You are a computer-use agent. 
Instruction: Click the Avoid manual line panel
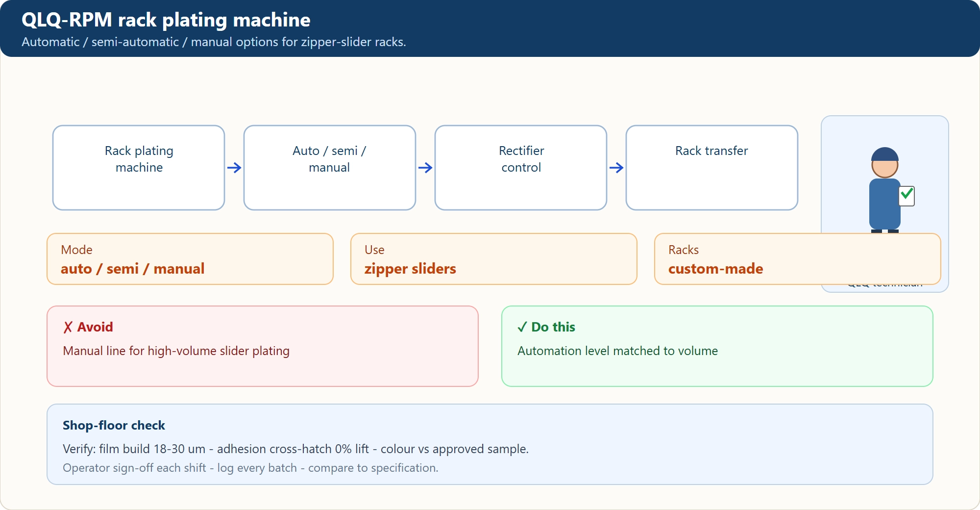[x=263, y=346]
